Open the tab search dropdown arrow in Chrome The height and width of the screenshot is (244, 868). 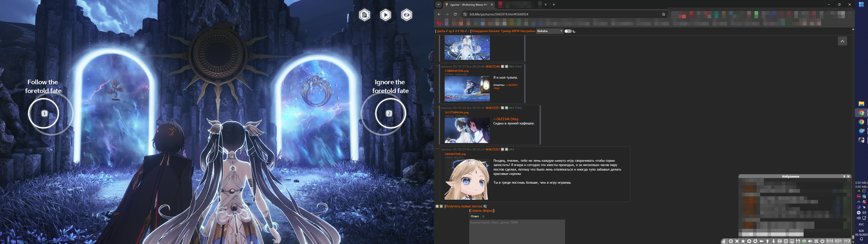tap(438, 5)
